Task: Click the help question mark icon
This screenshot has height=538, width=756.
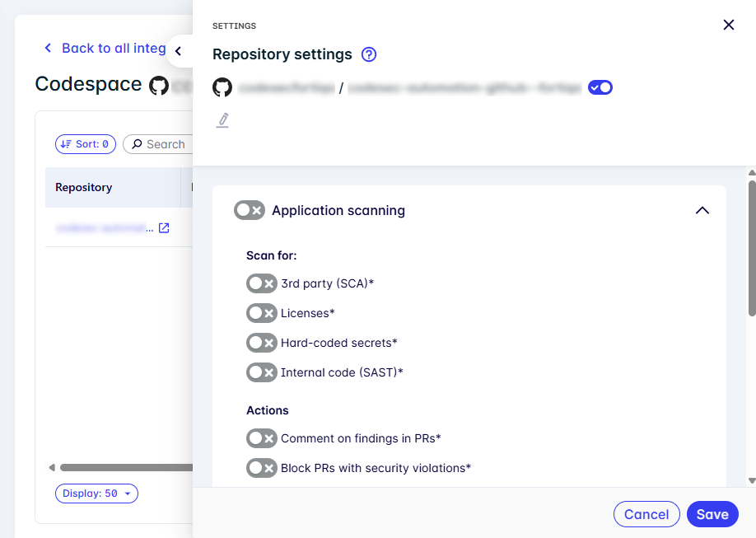Action: pos(369,54)
